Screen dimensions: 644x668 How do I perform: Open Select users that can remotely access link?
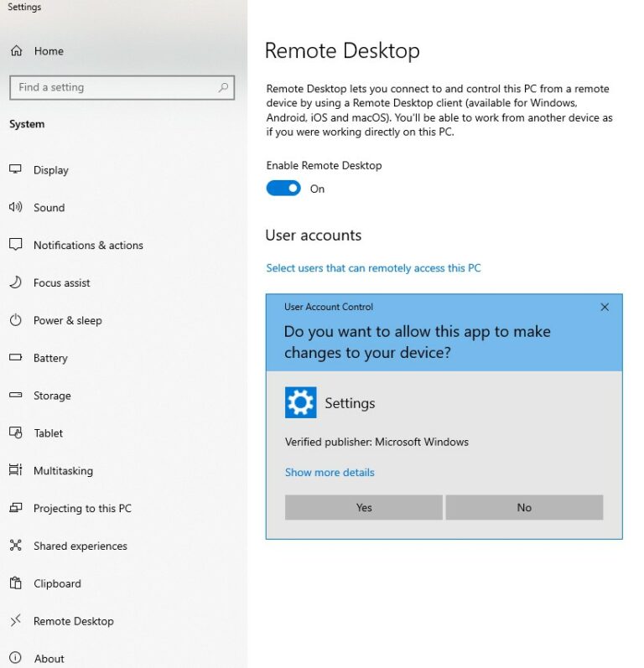point(373,268)
